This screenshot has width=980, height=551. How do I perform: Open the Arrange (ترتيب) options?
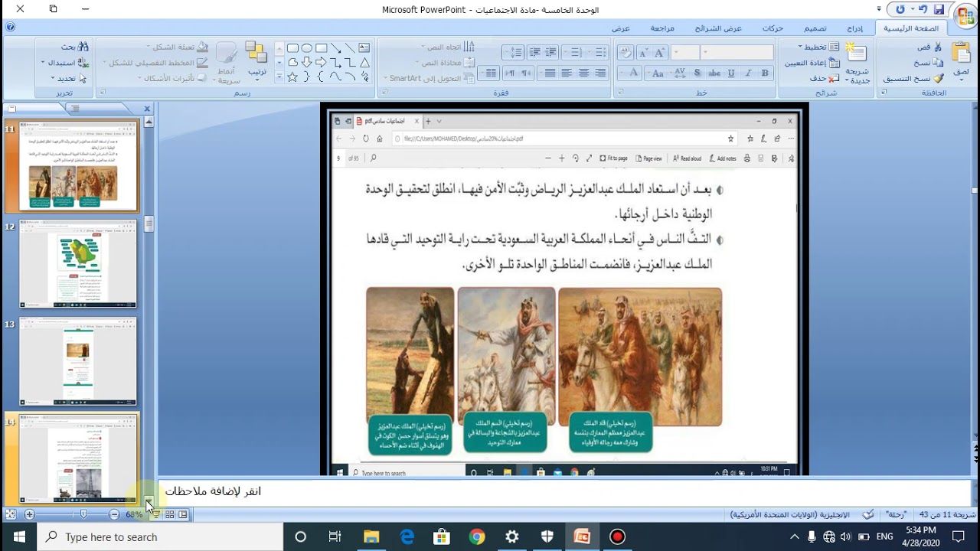256,61
